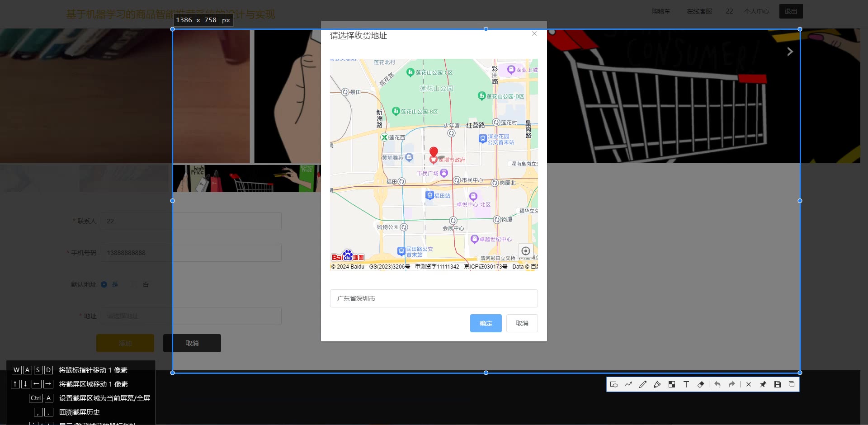Go to next carousel slide arrow
868x425 pixels.
click(x=790, y=52)
